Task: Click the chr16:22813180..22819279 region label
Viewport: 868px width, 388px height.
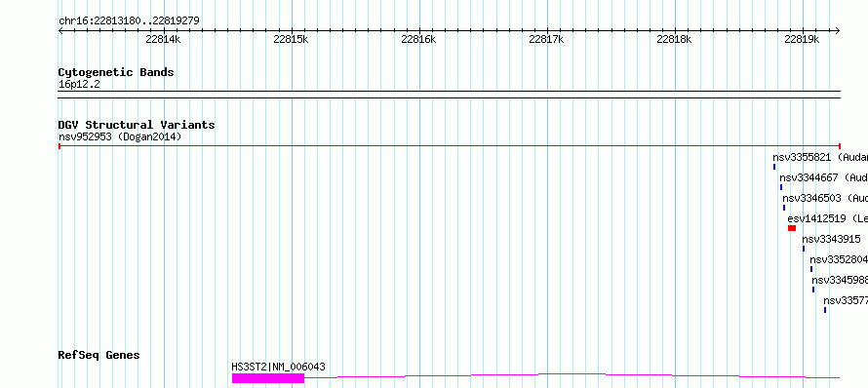Action: [x=129, y=21]
